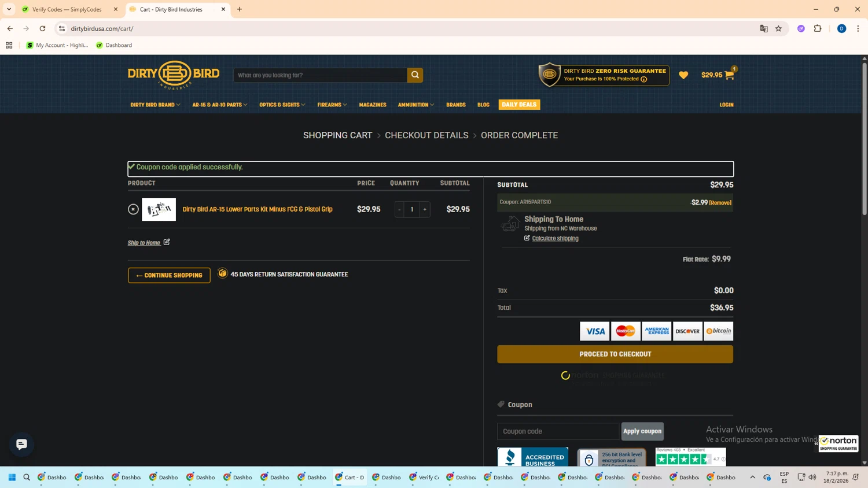Open the Daily Deals menu item

pyautogui.click(x=519, y=105)
